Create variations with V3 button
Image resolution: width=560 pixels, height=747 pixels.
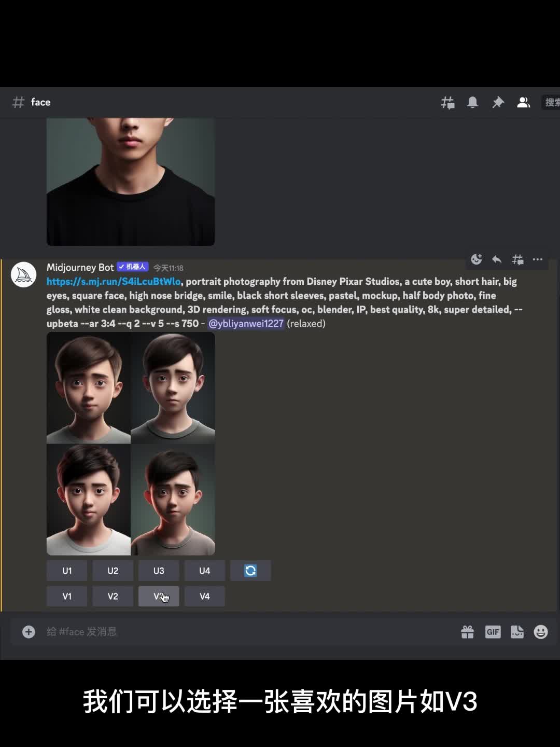point(159,597)
